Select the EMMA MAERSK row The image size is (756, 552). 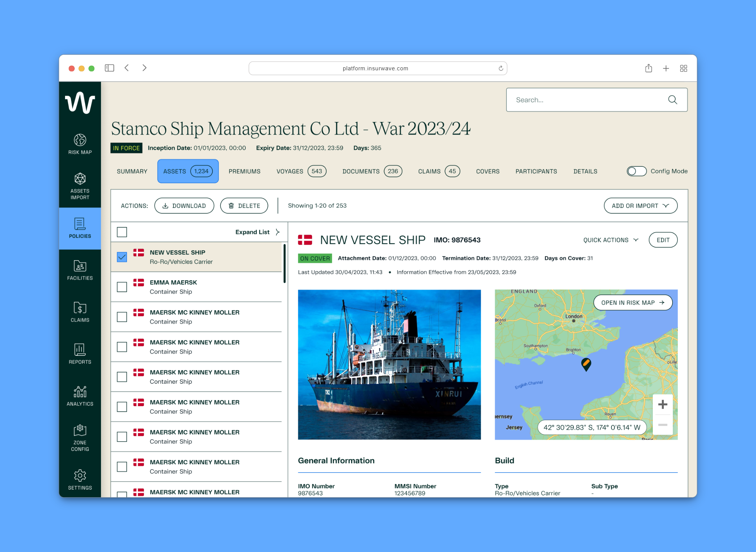pyautogui.click(x=197, y=287)
